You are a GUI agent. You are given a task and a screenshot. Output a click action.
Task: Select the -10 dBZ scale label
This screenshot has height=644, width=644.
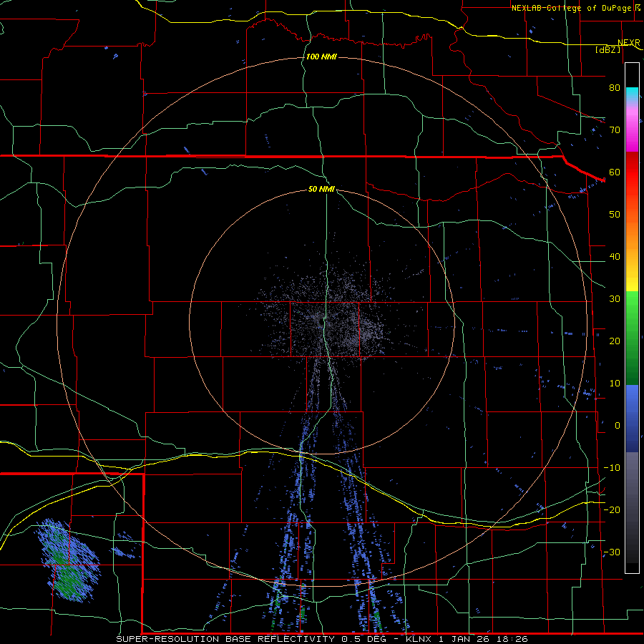click(612, 468)
